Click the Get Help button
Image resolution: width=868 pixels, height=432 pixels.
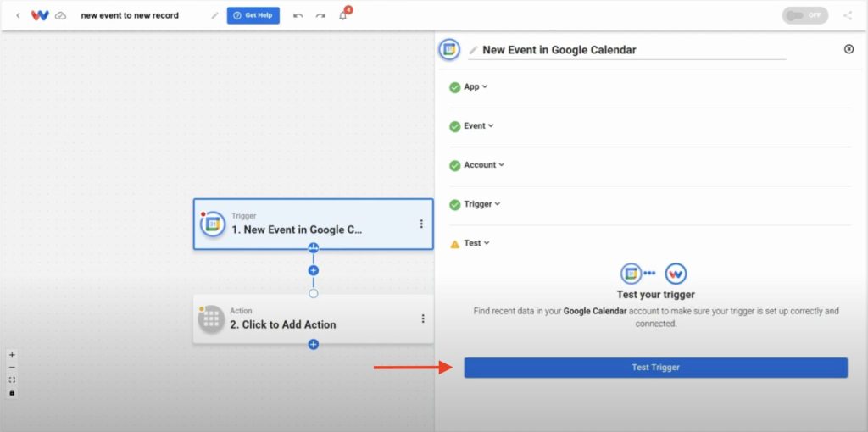pos(253,15)
